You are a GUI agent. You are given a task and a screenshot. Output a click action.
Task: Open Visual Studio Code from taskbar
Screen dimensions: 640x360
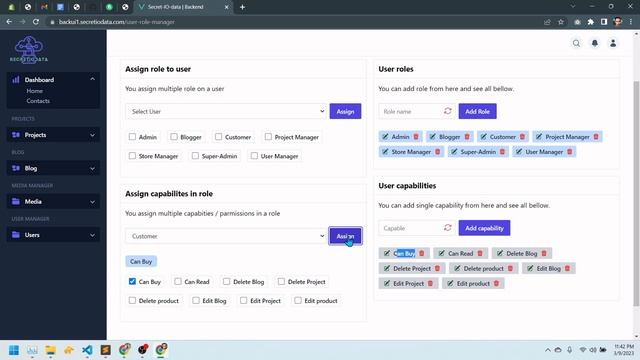point(87,350)
